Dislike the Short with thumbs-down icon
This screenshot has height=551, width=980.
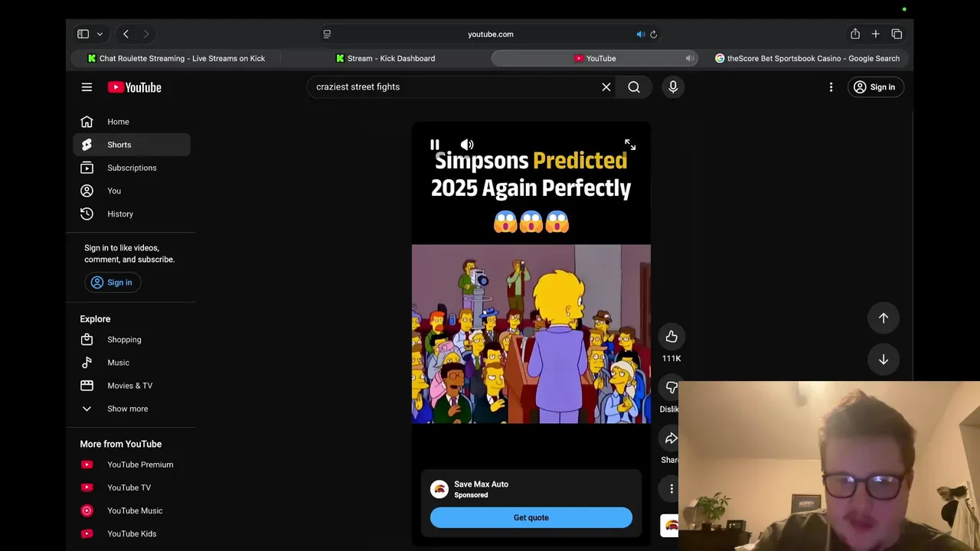point(671,388)
